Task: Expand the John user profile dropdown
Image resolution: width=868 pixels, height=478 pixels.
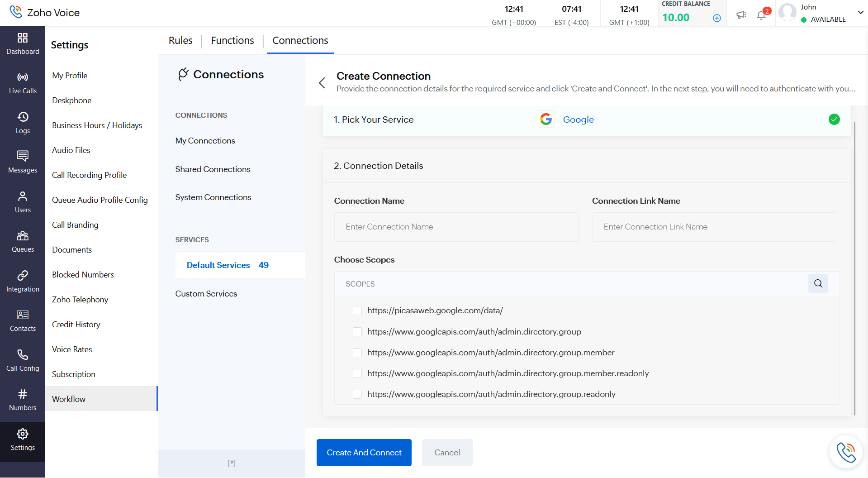Action: coord(860,13)
